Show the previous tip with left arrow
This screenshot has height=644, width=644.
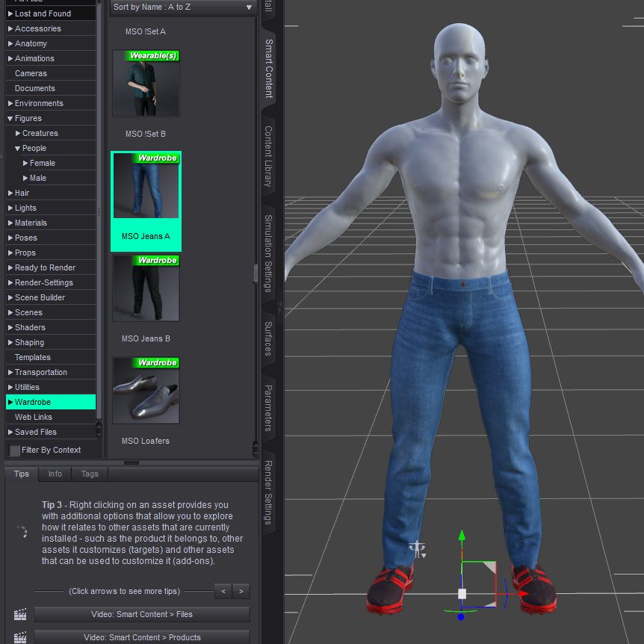pos(223,591)
